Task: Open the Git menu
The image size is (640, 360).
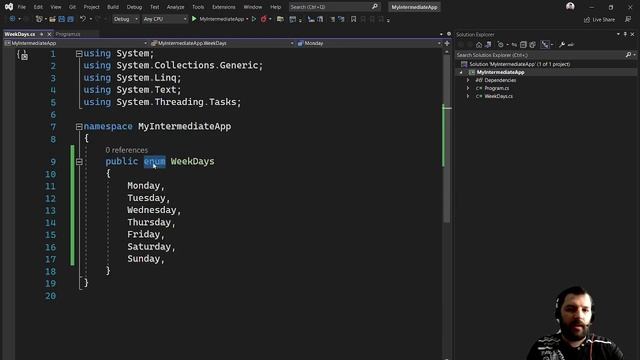Action: tap(72, 7)
